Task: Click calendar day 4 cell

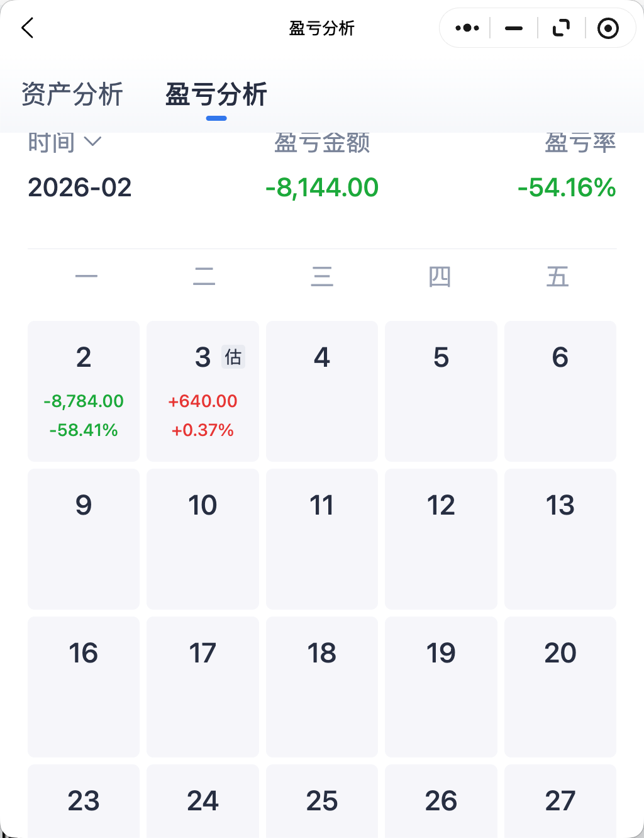Action: pyautogui.click(x=322, y=391)
